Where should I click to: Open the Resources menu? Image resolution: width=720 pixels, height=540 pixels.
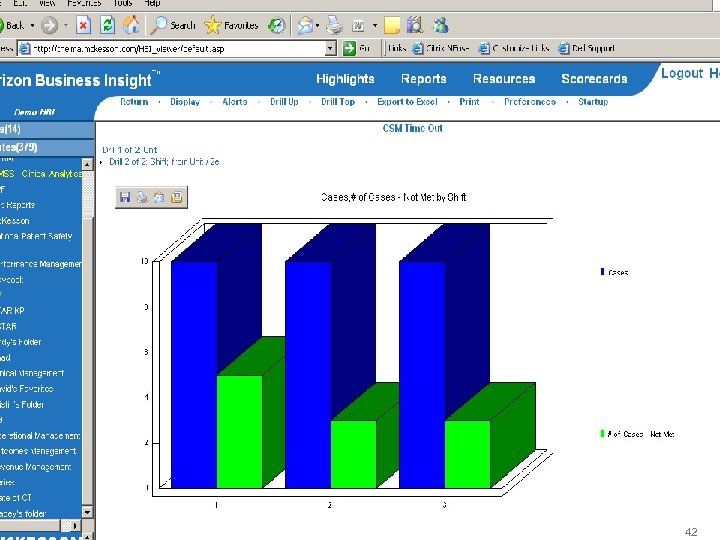pos(504,79)
